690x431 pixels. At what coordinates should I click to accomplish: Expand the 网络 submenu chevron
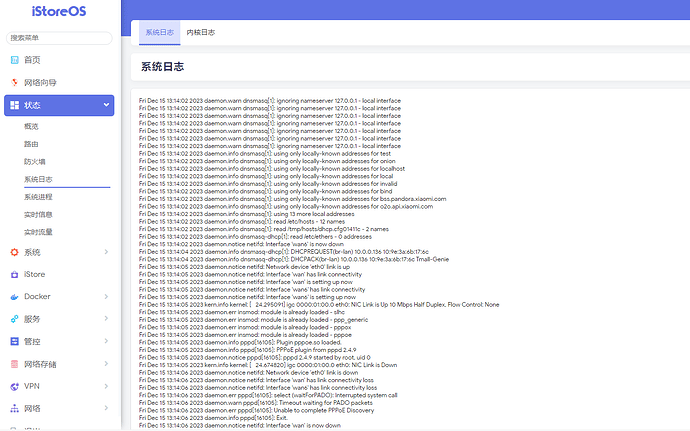106,409
